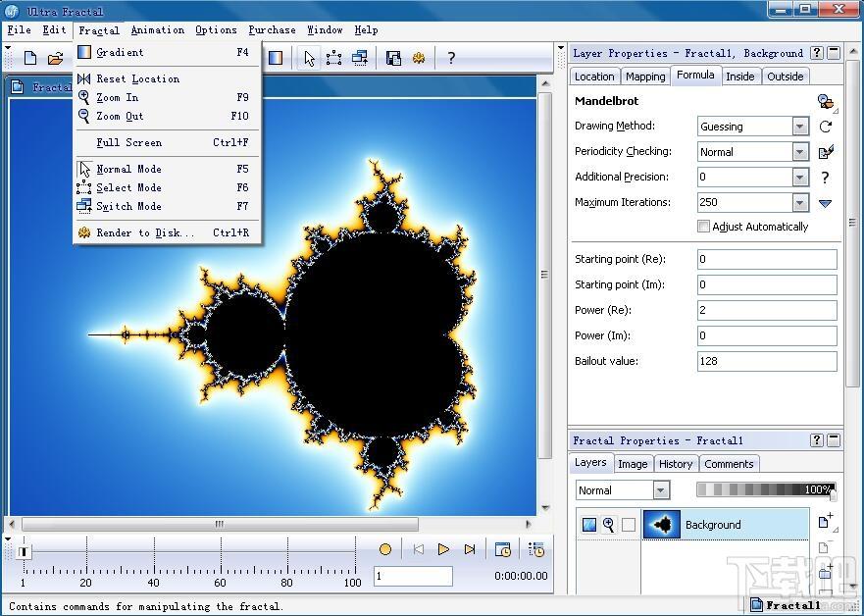Click the delete layer page-minus icon
864x616 pixels.
click(x=825, y=546)
